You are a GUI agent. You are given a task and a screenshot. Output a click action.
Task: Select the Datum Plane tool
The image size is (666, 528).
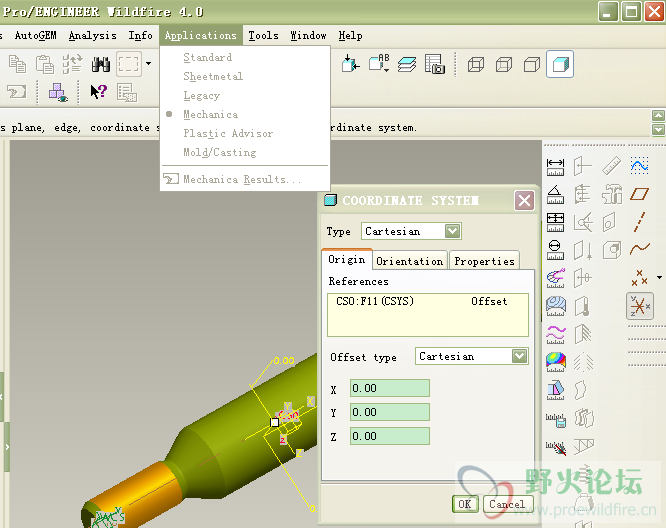[639, 194]
